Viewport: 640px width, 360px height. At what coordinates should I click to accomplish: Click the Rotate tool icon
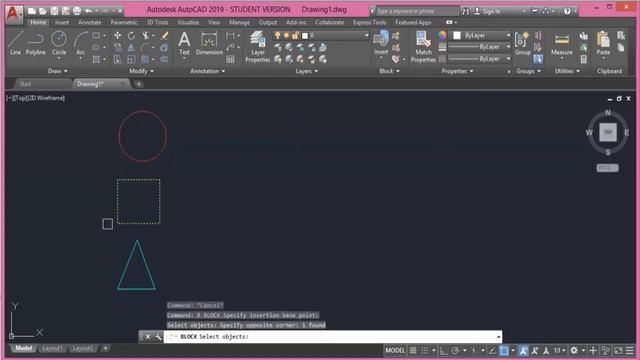pyautogui.click(x=131, y=36)
